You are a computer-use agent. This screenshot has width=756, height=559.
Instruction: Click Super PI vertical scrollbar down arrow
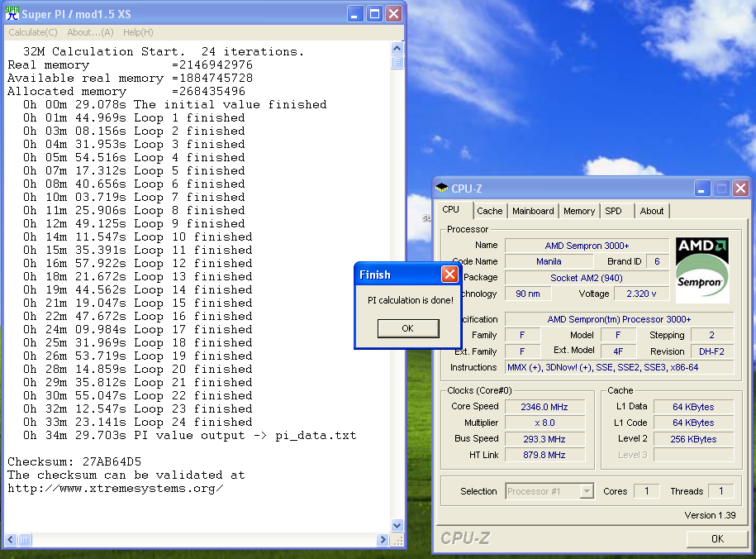click(397, 525)
